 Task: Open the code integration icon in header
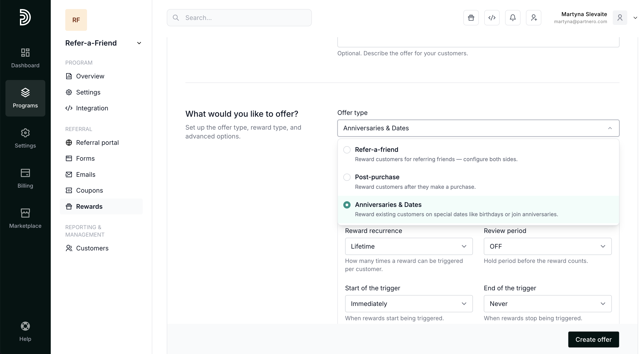point(492,18)
